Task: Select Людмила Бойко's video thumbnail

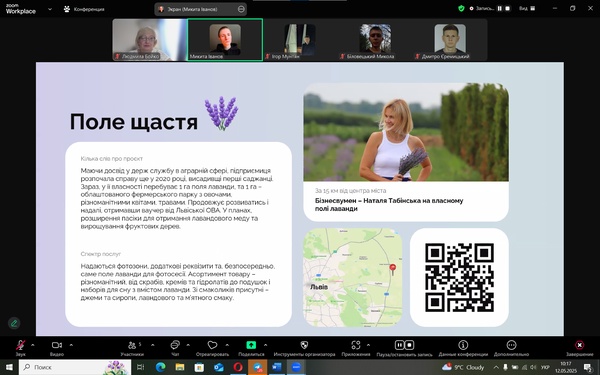Action: (x=149, y=40)
